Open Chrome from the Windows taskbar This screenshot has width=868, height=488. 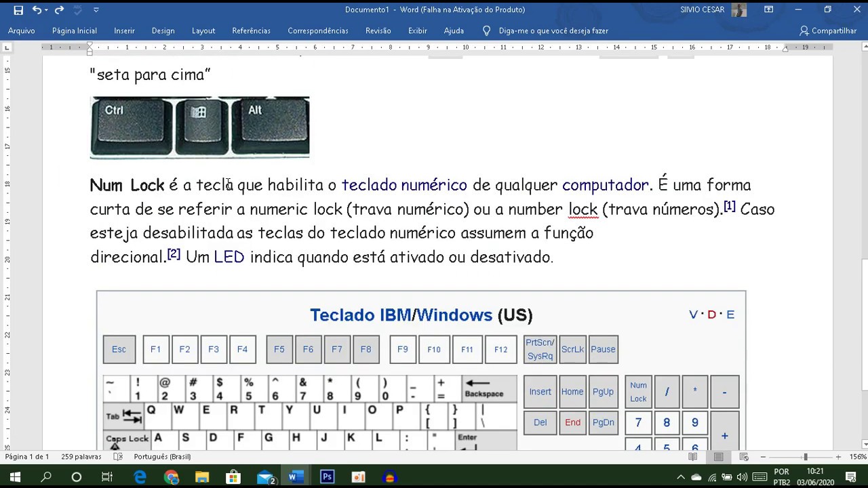point(171,477)
